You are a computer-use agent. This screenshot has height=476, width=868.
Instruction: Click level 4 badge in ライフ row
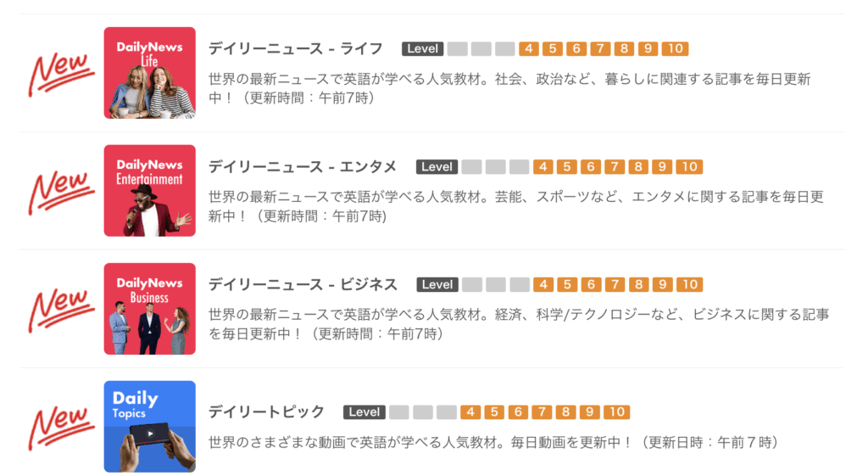coord(529,48)
